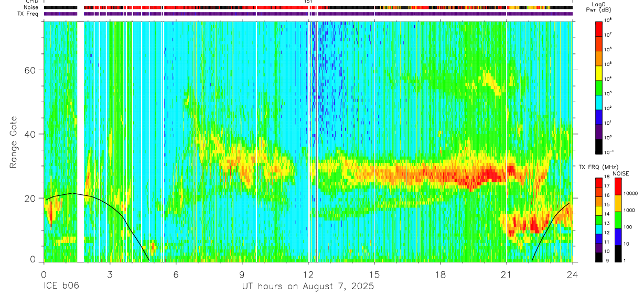Click the 100 tick on NOISE scale
644x297 pixels.
(628, 227)
